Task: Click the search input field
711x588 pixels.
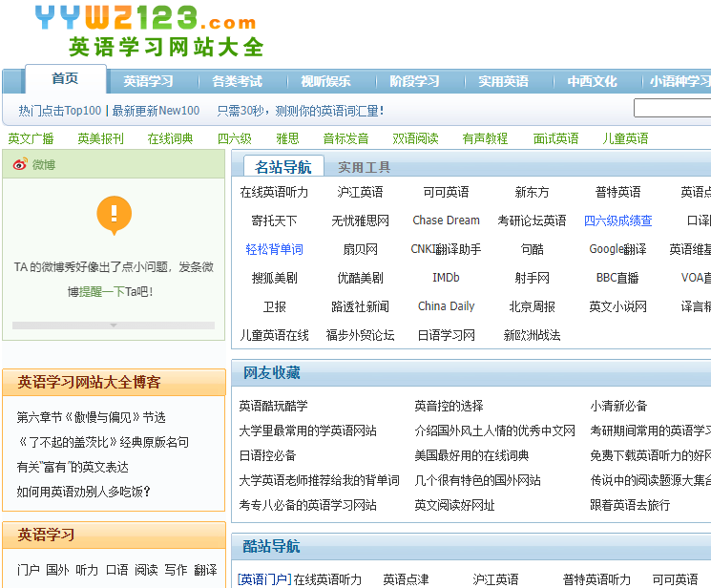Action: click(672, 108)
